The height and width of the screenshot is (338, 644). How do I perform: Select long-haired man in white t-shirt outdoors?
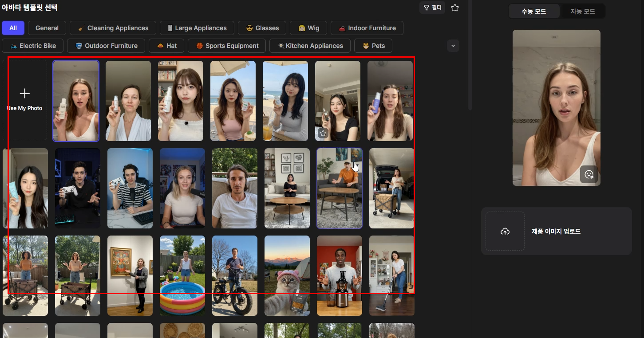[x=235, y=188]
